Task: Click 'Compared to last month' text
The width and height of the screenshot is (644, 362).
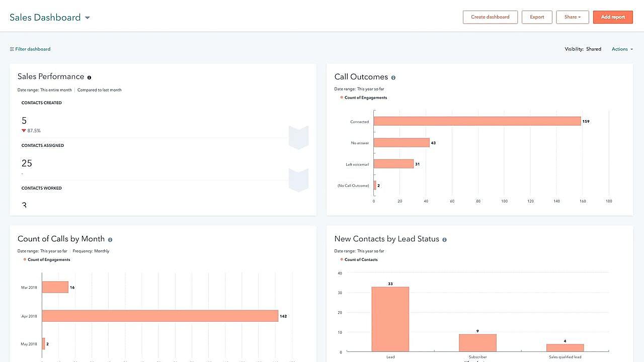Action: 100,90
